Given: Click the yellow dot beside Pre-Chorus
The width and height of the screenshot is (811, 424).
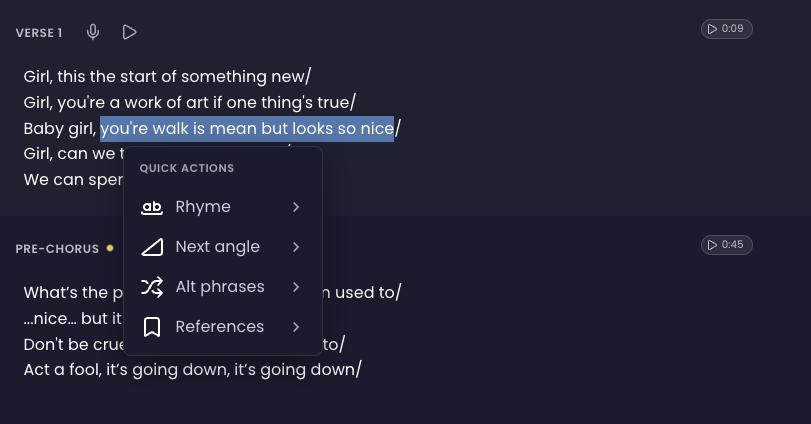Looking at the screenshot, I should [x=110, y=248].
